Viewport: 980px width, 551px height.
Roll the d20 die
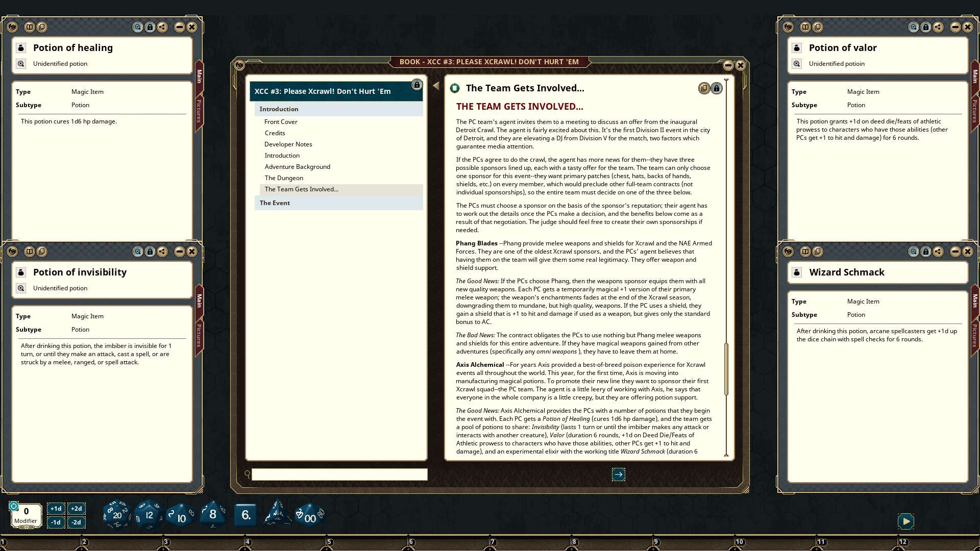(116, 514)
